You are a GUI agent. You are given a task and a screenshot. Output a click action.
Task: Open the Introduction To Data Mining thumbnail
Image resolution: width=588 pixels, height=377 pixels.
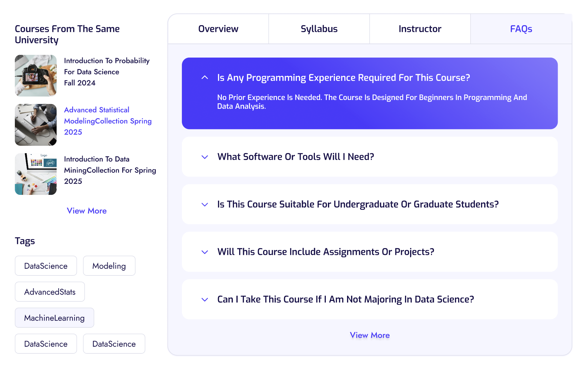(x=36, y=174)
